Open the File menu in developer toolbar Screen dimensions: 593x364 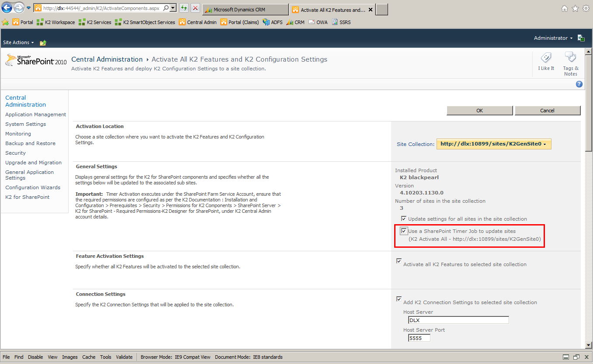click(x=6, y=357)
